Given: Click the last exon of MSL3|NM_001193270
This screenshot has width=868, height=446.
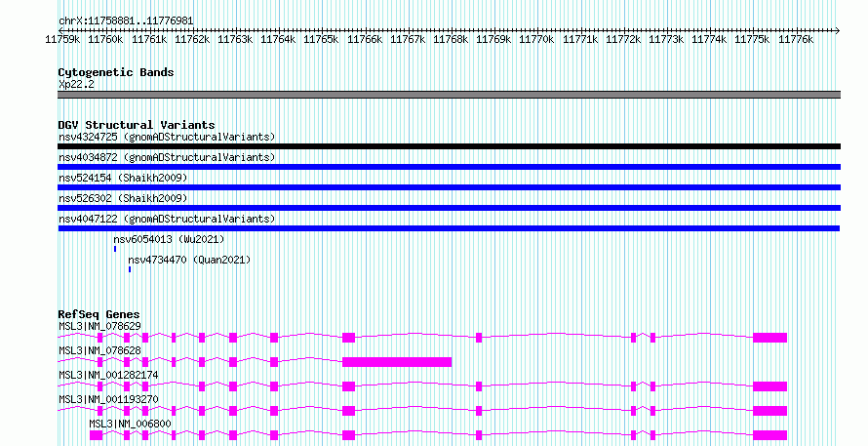Looking at the screenshot, I should 770,411.
